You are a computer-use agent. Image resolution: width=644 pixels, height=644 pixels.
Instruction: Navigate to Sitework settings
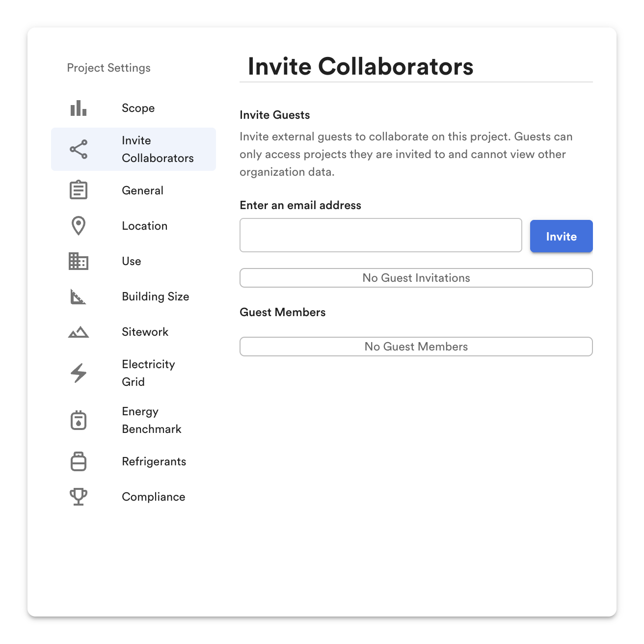pyautogui.click(x=134, y=332)
